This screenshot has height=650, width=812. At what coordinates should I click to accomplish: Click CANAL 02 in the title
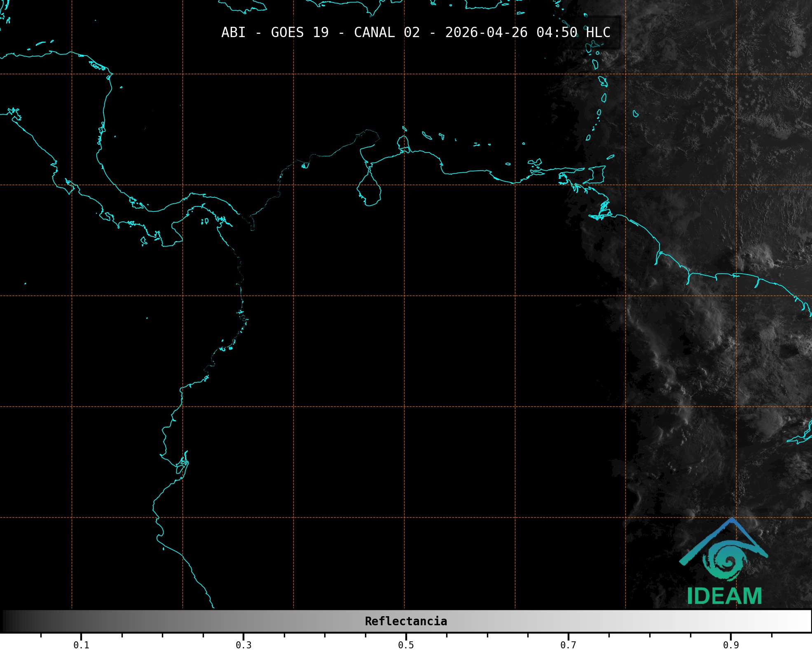386,33
